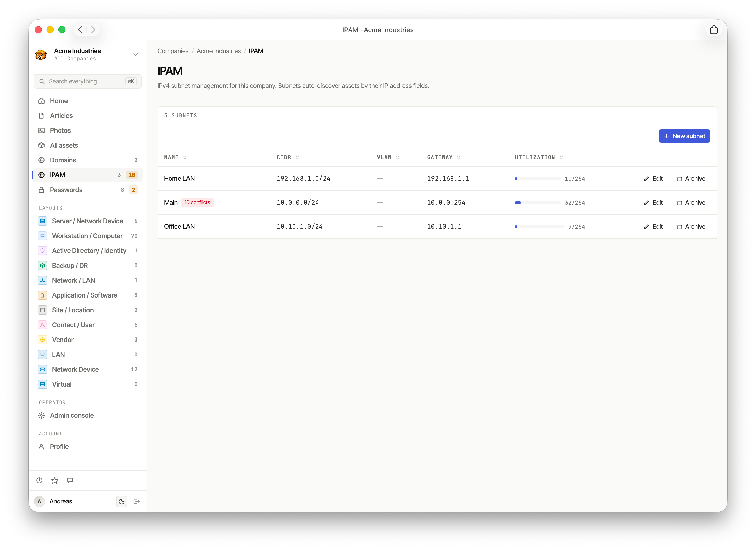Image resolution: width=756 pixels, height=550 pixels.
Task: Click the Vendor layout icon
Action: tap(42, 340)
